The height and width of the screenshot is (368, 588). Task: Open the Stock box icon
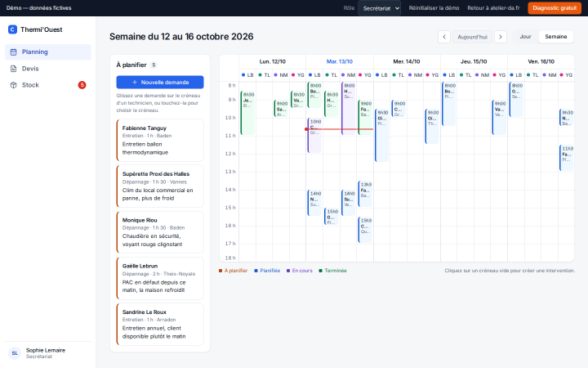(14, 85)
